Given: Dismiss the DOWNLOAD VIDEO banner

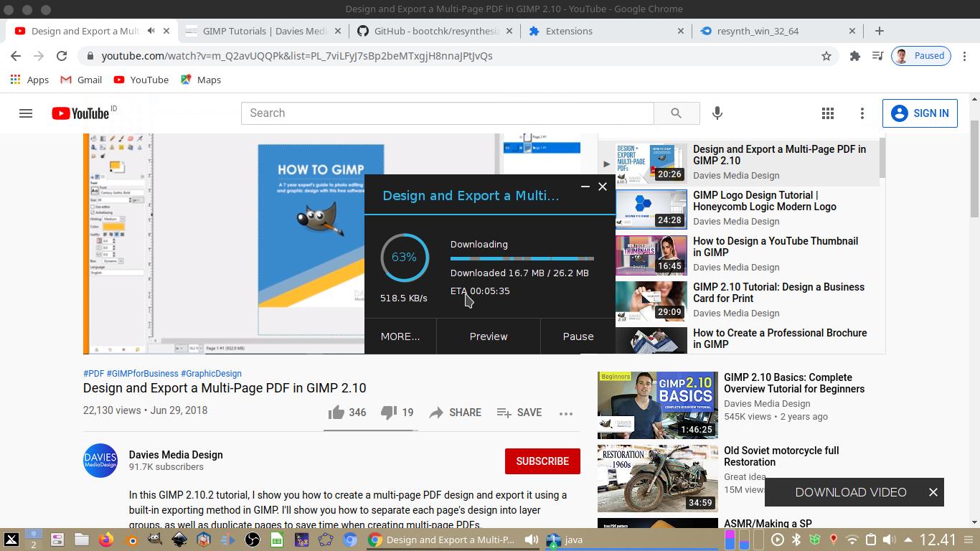Looking at the screenshot, I should 933,492.
